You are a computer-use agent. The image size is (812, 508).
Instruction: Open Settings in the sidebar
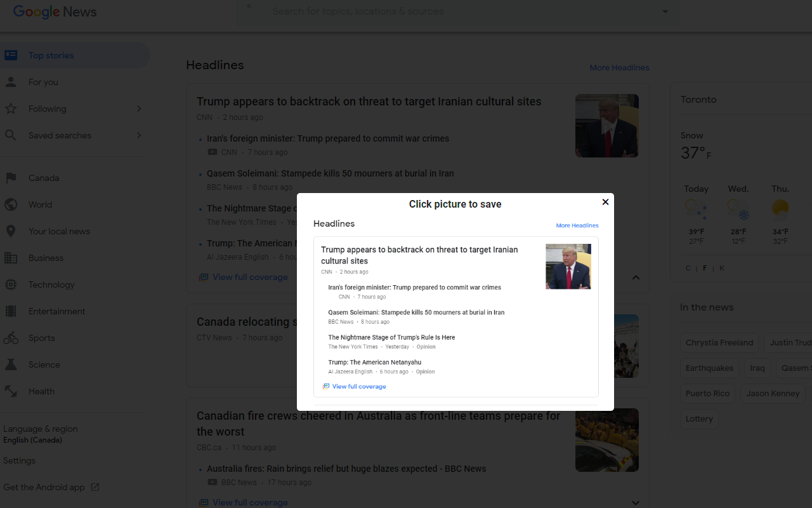pyautogui.click(x=19, y=460)
